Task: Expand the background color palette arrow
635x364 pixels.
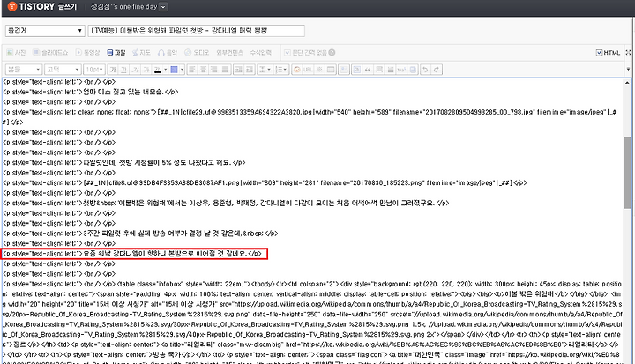Action: point(183,70)
